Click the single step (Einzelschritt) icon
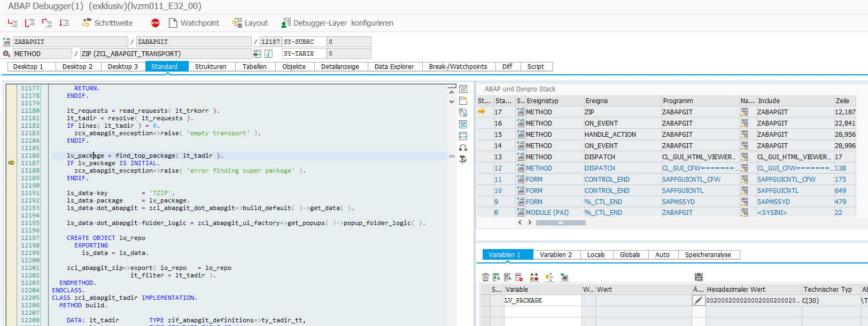The width and height of the screenshot is (868, 326). [x=12, y=23]
